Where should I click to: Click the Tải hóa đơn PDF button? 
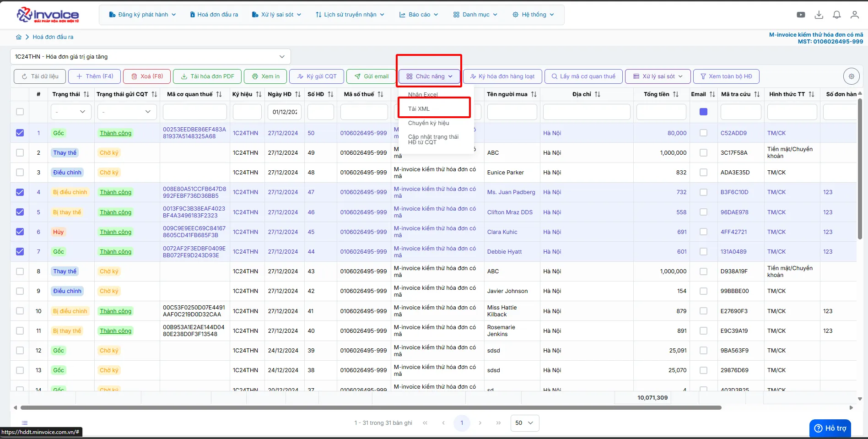coord(207,76)
